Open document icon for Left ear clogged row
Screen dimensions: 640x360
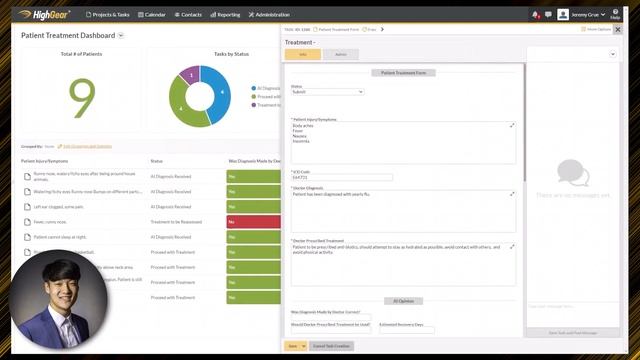(x=27, y=207)
